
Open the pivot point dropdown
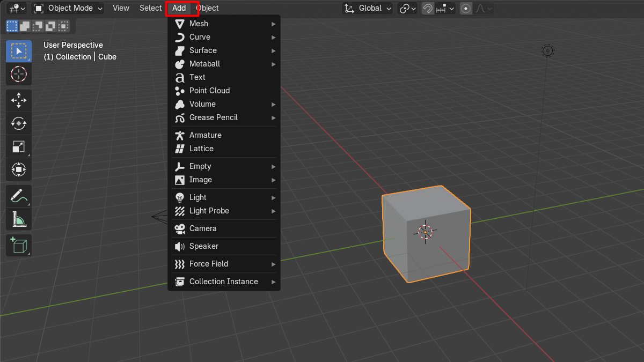click(408, 8)
